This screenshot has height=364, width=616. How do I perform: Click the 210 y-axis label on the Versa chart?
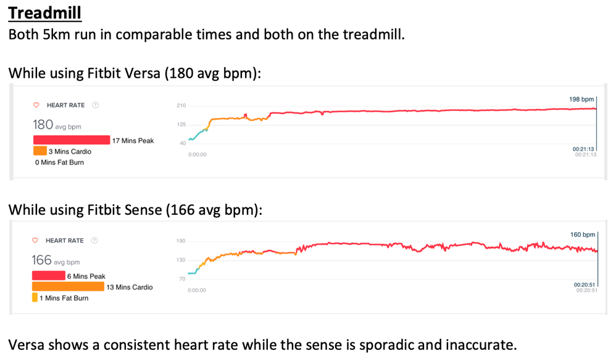coord(181,106)
